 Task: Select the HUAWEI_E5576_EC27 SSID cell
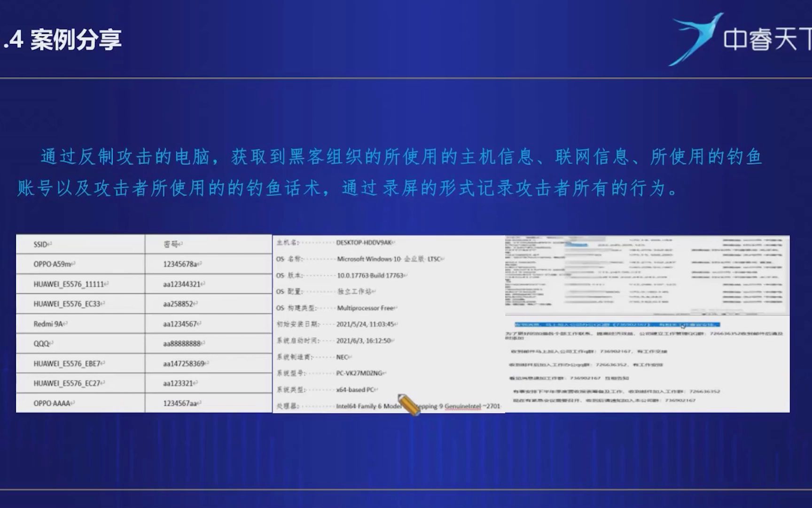[80, 383]
